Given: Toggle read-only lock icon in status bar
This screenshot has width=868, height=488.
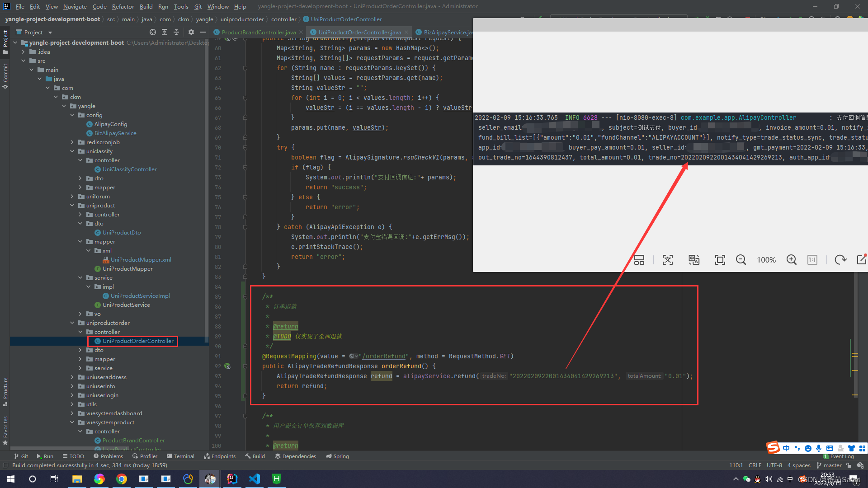Looking at the screenshot, I should click(849, 465).
